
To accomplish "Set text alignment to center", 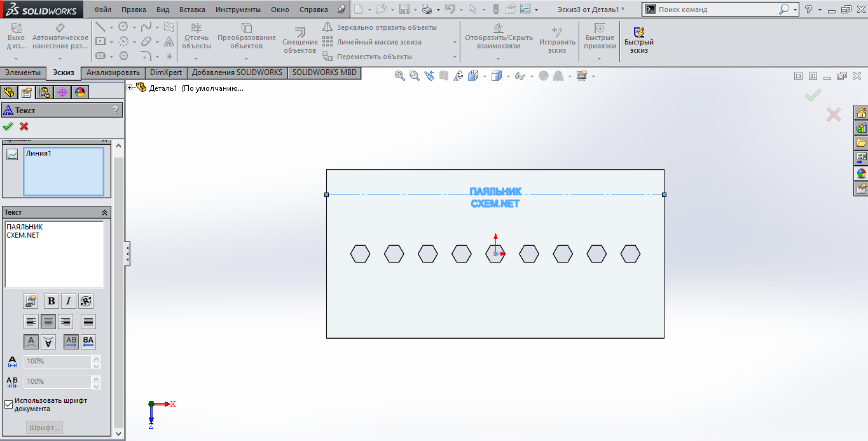I will (x=48, y=322).
